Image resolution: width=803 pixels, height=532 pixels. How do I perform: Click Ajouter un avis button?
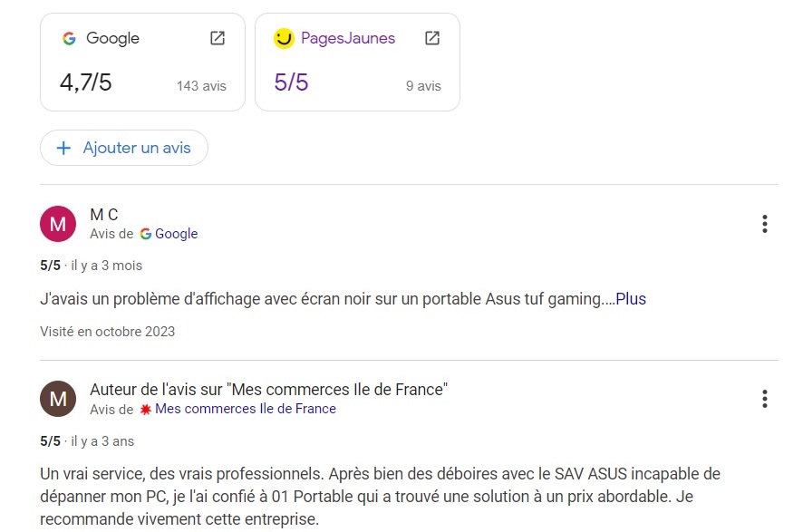[x=124, y=148]
